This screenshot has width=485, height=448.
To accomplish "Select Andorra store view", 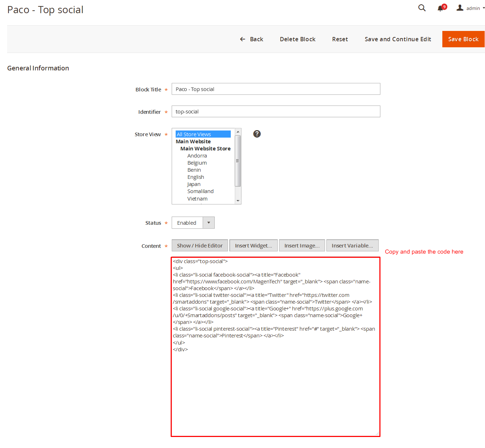I will coord(197,155).
